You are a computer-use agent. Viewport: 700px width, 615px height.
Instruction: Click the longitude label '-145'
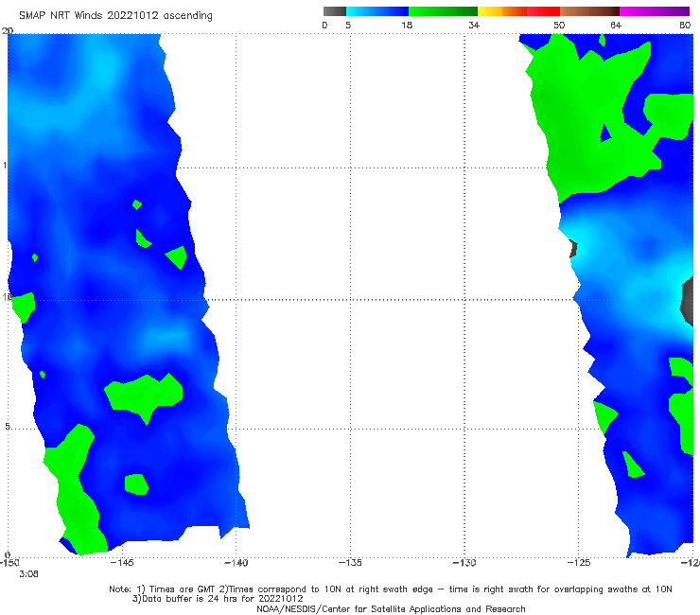(122, 563)
